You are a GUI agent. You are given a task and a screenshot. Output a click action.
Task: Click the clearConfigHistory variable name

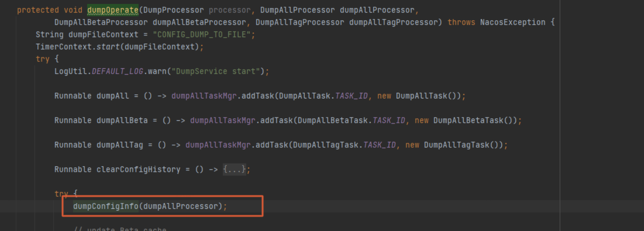tap(138, 169)
